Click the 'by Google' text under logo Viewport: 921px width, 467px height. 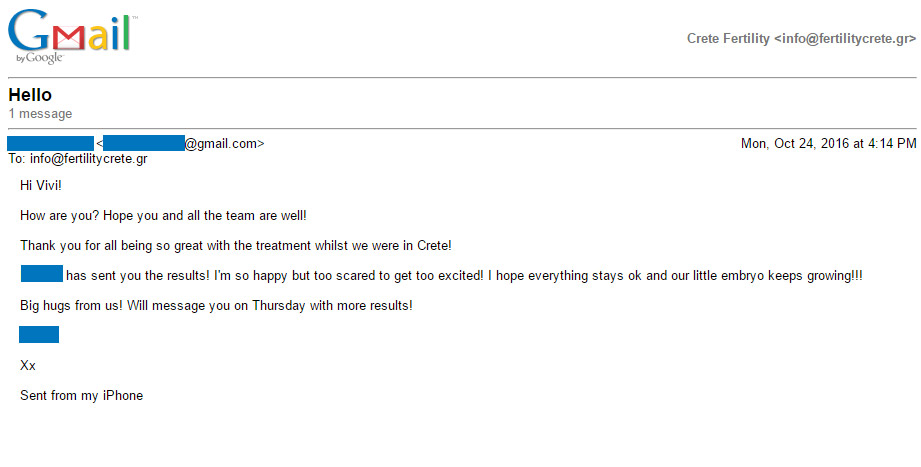click(39, 58)
